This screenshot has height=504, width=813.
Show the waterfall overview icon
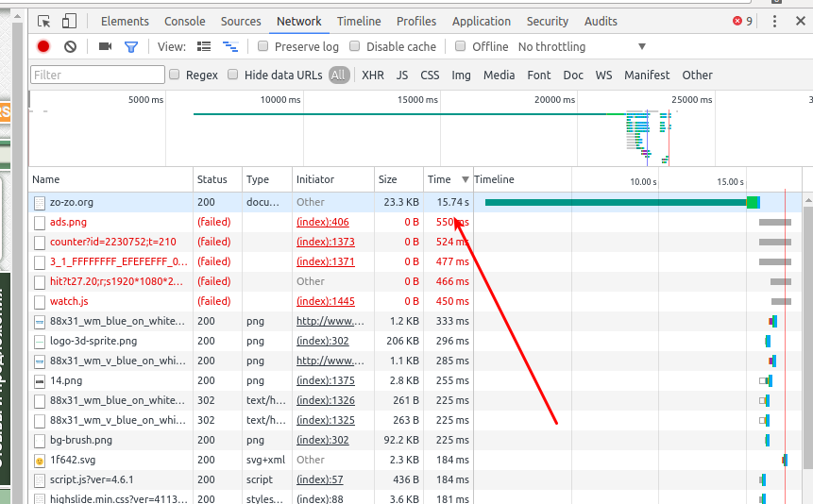click(229, 46)
